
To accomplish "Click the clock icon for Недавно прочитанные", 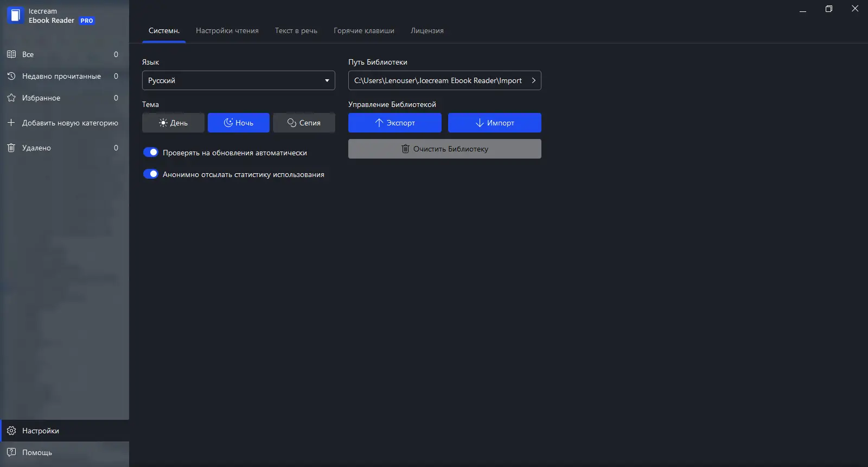I will [x=11, y=76].
